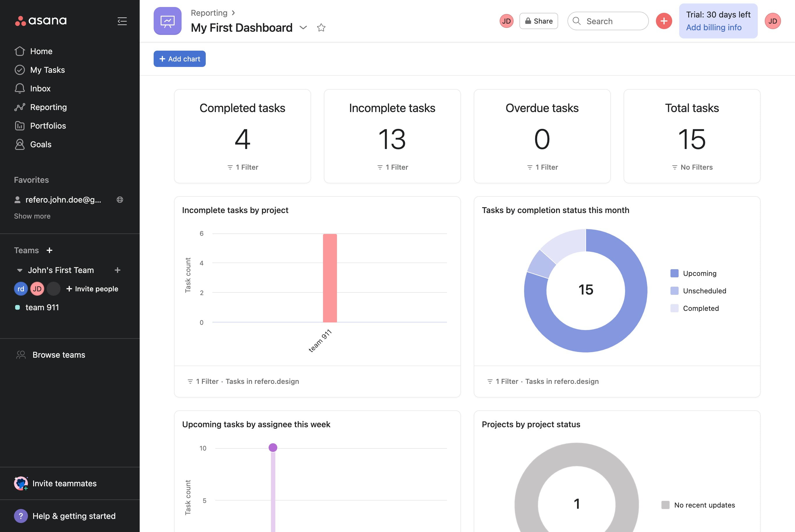Collapse John's First Team triangle
The width and height of the screenshot is (795, 532).
click(x=20, y=270)
